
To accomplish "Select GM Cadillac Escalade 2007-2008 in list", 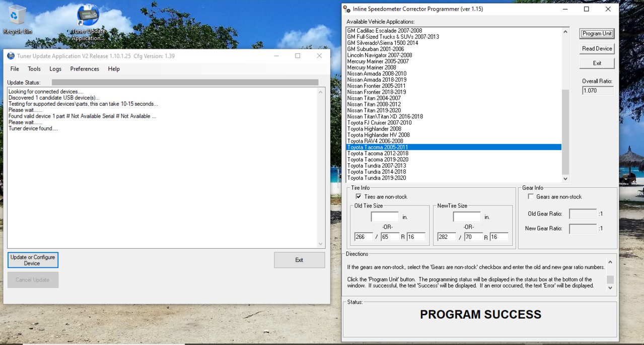I will click(x=454, y=31).
